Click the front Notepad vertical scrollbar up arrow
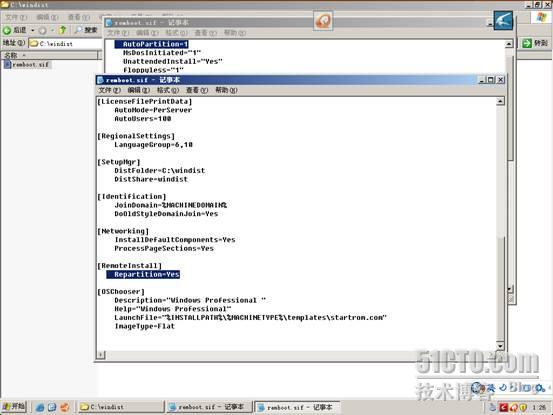This screenshot has width=553, height=415. coord(500,102)
